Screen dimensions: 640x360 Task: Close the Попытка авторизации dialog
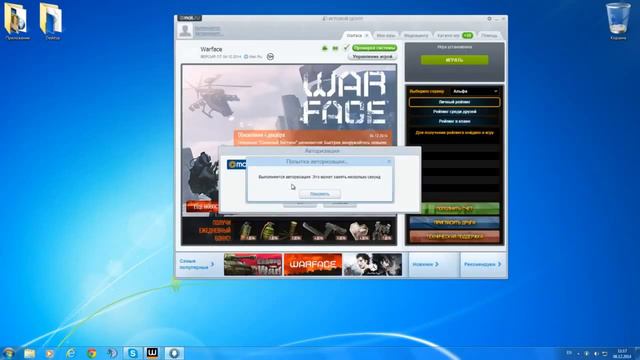tap(389, 162)
